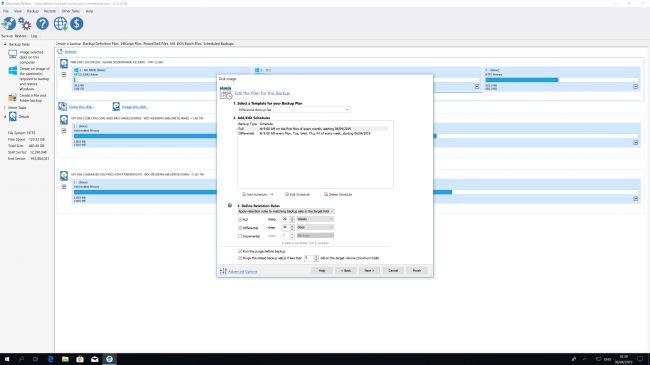Click the Image this disk icon

click(x=116, y=107)
